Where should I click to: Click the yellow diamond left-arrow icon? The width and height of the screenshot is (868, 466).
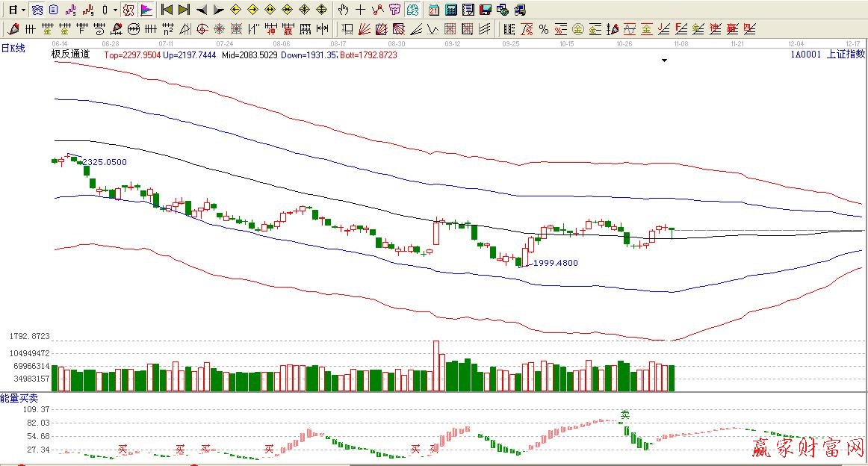235,10
